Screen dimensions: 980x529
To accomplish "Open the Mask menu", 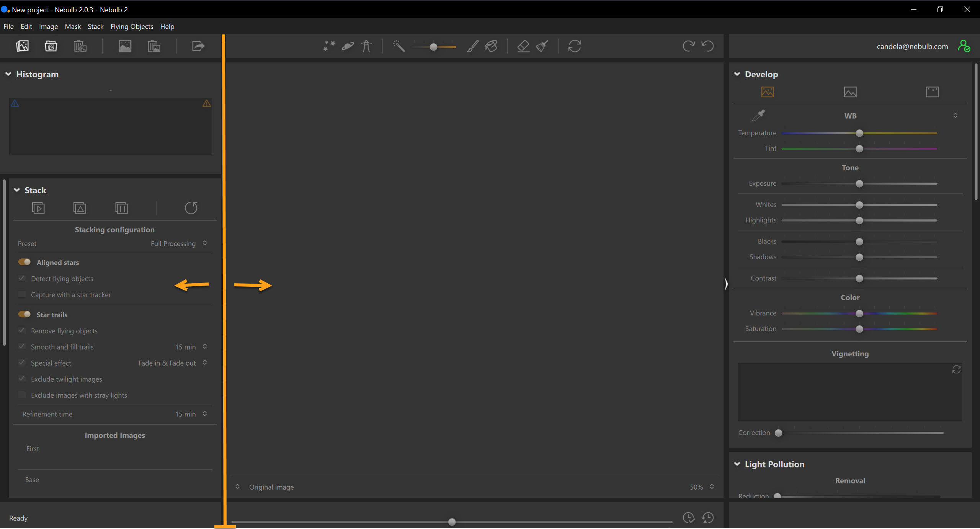I will coord(73,26).
